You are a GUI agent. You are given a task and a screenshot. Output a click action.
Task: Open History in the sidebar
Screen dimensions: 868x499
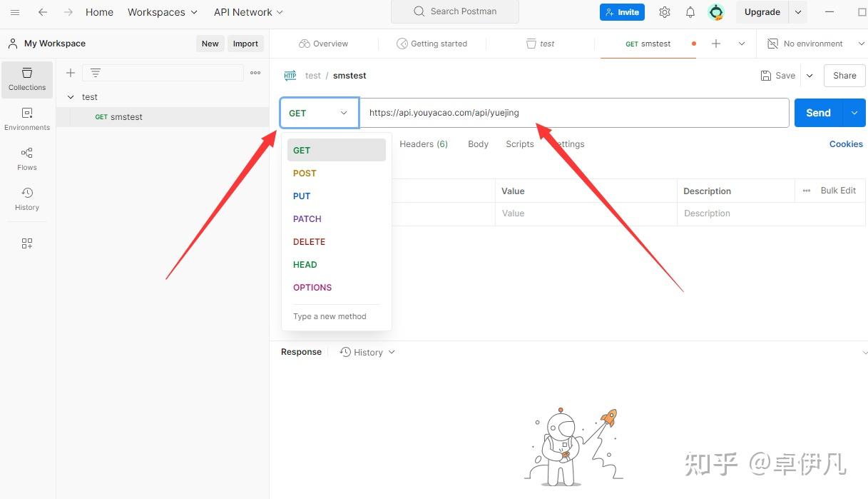(27, 199)
